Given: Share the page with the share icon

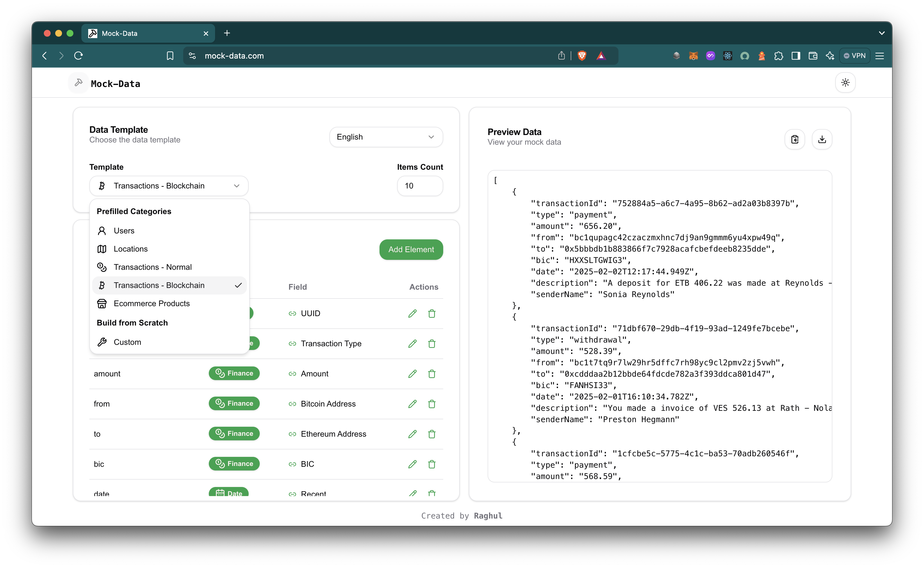Looking at the screenshot, I should click(x=561, y=56).
